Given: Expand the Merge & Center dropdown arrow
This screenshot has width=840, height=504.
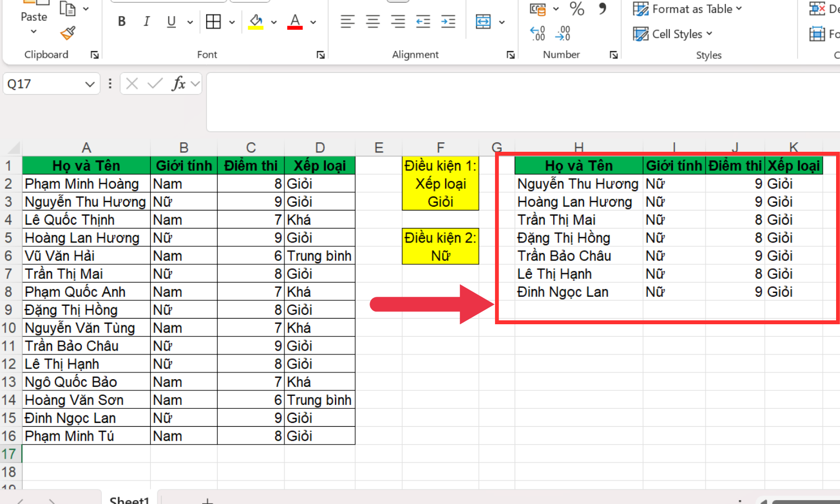Looking at the screenshot, I should 502,22.
